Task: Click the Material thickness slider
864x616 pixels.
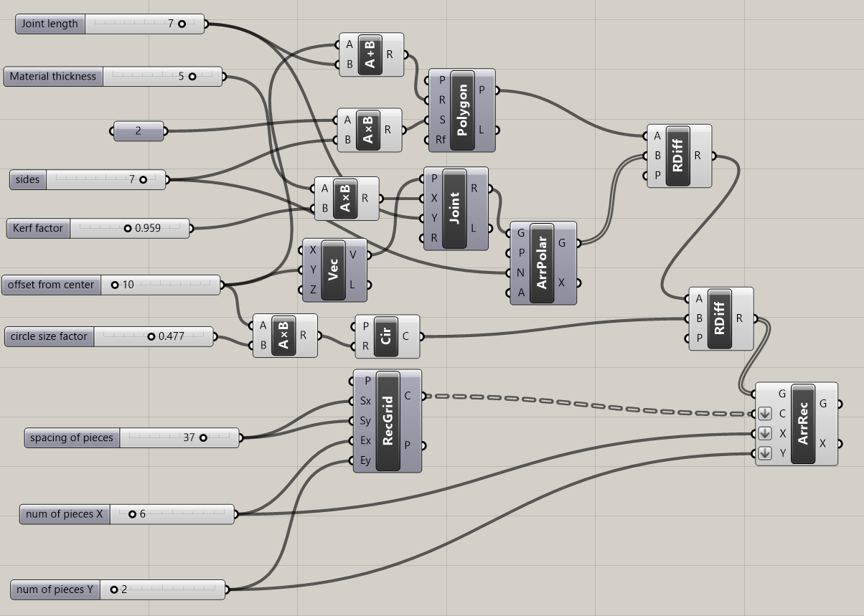Action: [113, 76]
